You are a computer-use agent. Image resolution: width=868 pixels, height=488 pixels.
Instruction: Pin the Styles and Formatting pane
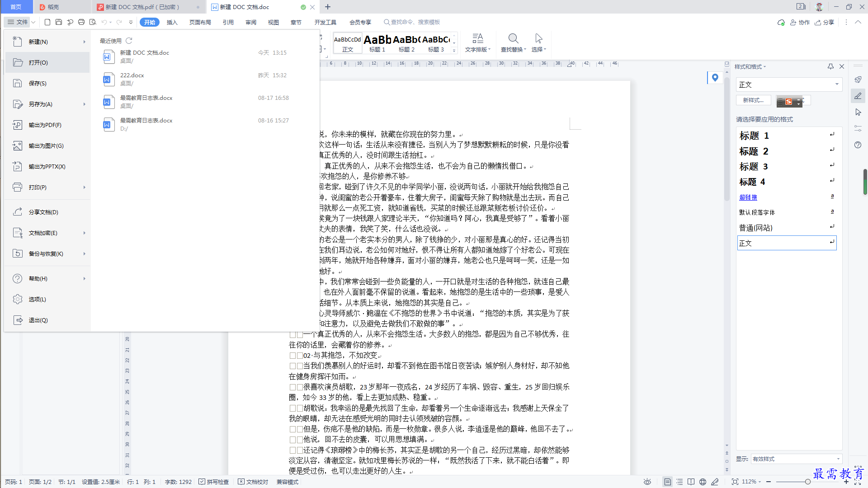(830, 66)
